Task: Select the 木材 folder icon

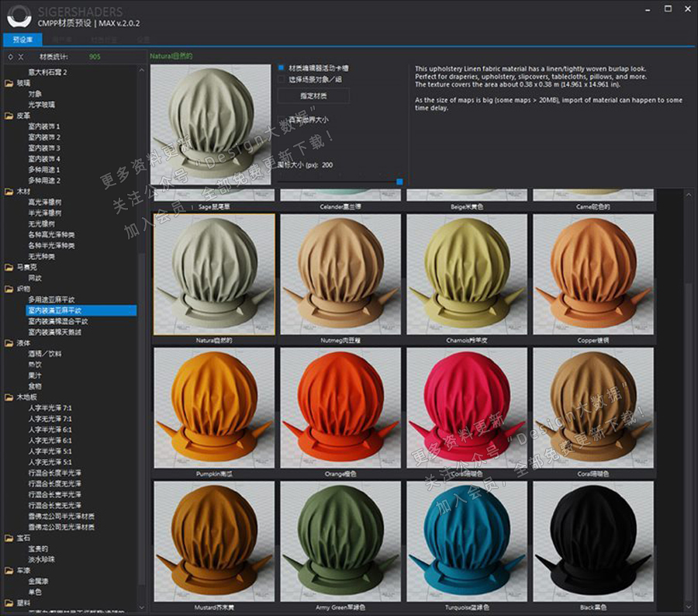Action: 9,192
